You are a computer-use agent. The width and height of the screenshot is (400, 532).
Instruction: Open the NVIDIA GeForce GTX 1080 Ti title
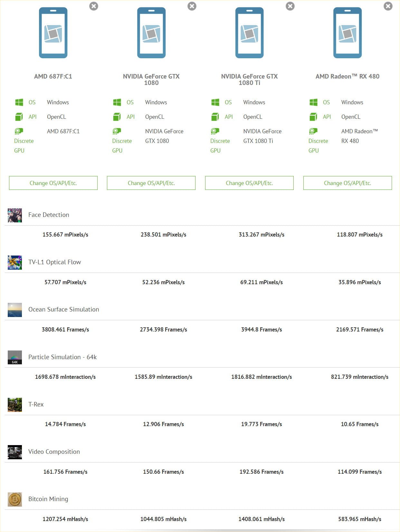click(x=249, y=79)
